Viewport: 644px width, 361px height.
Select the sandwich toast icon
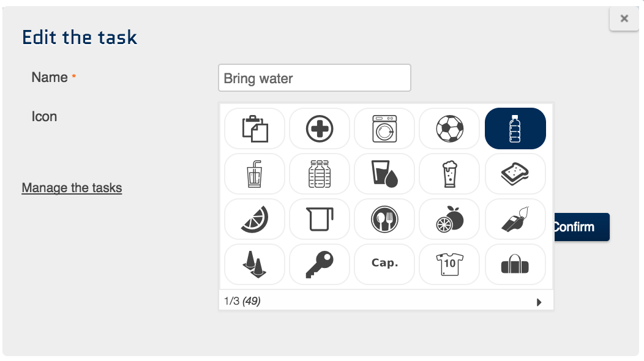[x=515, y=174]
